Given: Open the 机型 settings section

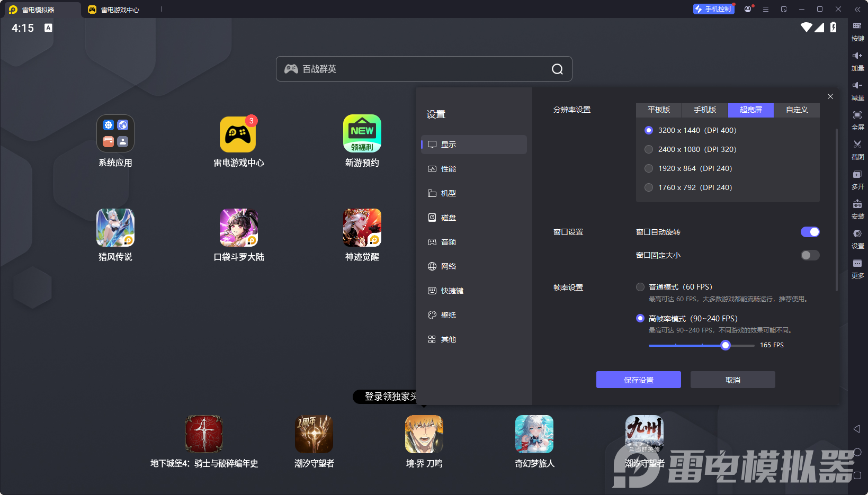Looking at the screenshot, I should tap(474, 193).
